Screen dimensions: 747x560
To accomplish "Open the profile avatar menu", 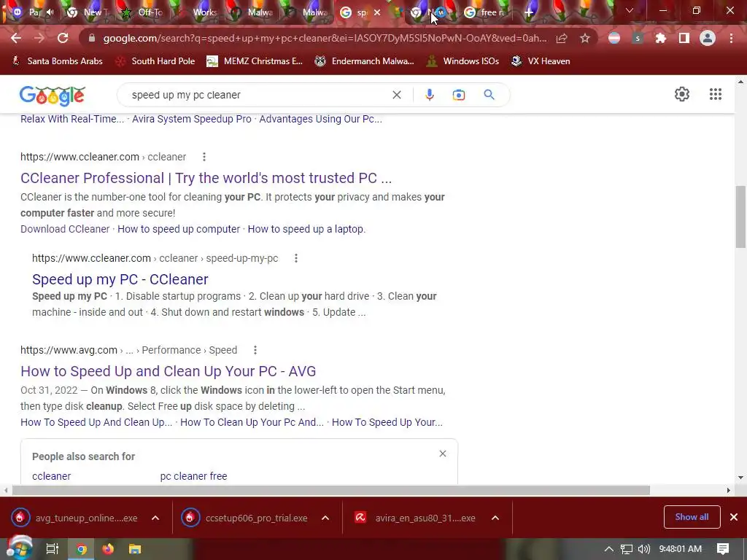I will [708, 38].
